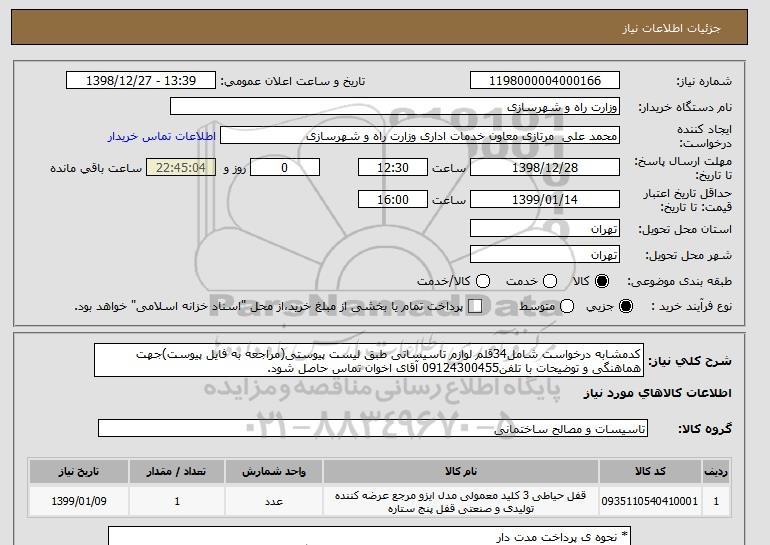Open the buyer contact information link
Viewport: 770px width, 545px height.
pos(162,136)
